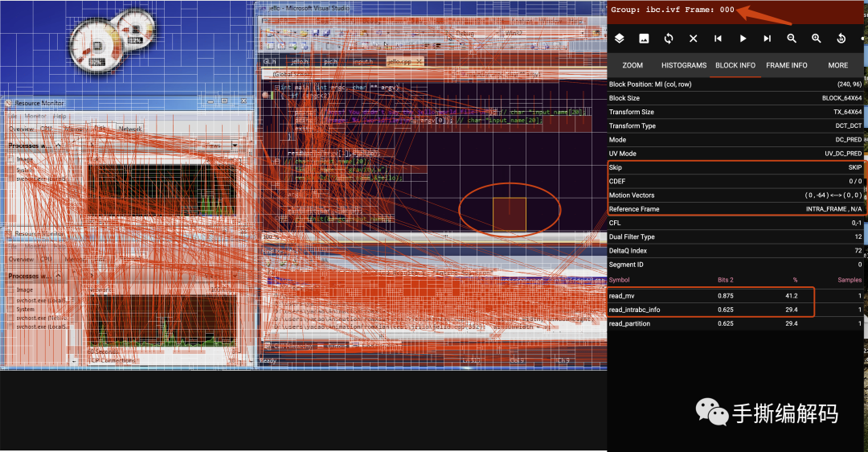Click the circular arrows refresh icon
Viewport: 868px width, 452px height.
coord(669,39)
